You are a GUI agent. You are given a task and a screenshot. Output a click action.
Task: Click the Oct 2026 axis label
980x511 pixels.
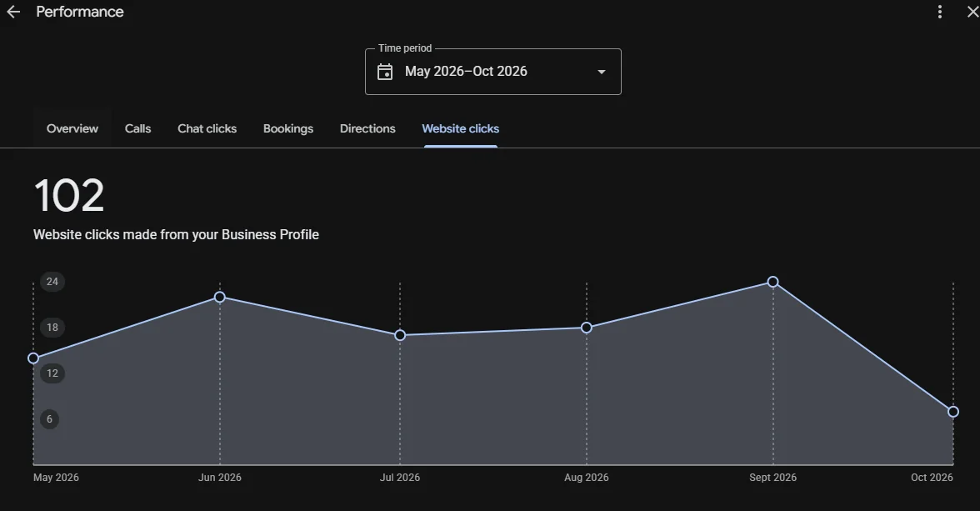point(932,477)
